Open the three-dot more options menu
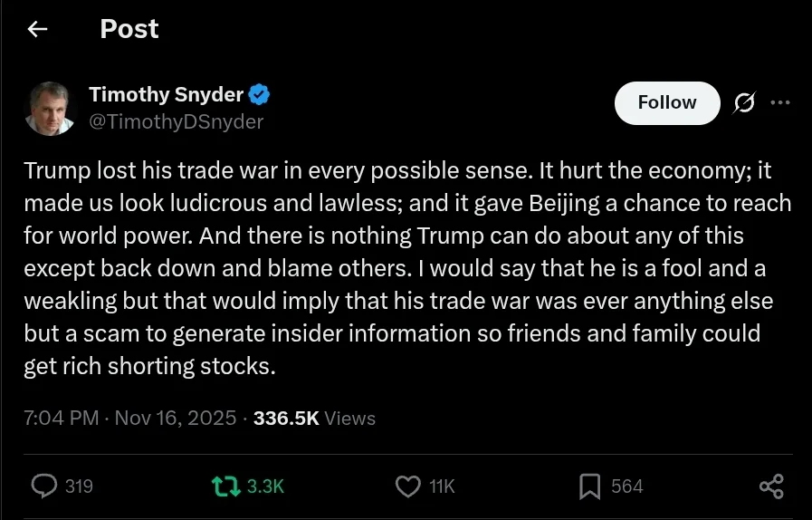 click(x=779, y=103)
